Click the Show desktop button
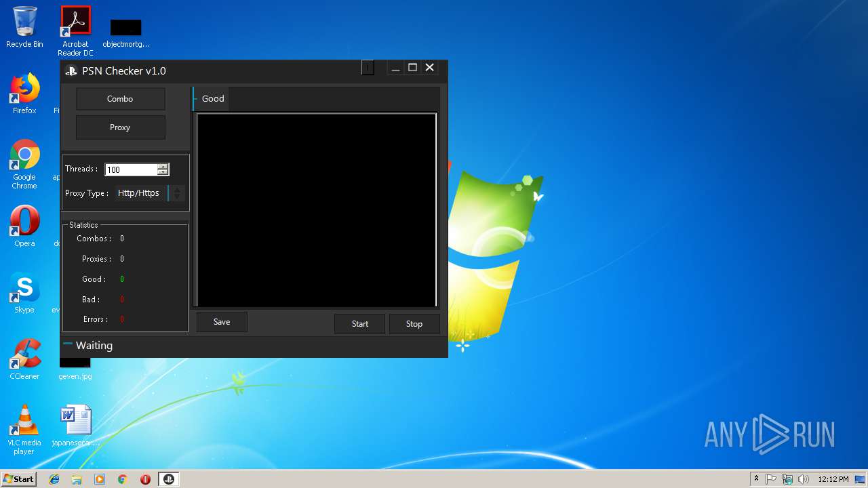This screenshot has height=488, width=868. pyautogui.click(x=861, y=479)
